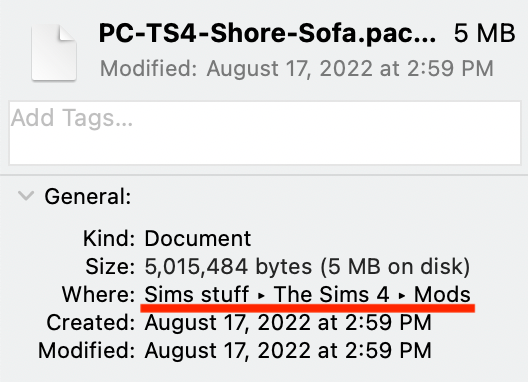The width and height of the screenshot is (528, 382).
Task: Click the Kind label
Action: 109,238
